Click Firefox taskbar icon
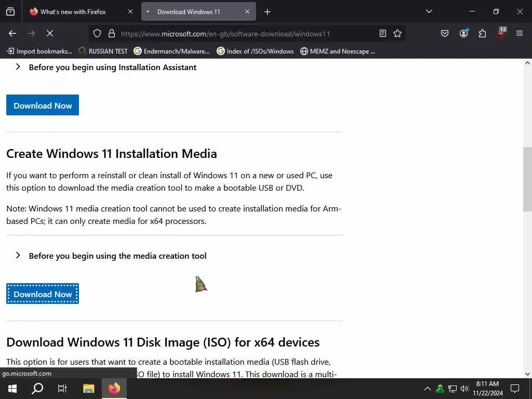This screenshot has height=399, width=532. (114, 389)
